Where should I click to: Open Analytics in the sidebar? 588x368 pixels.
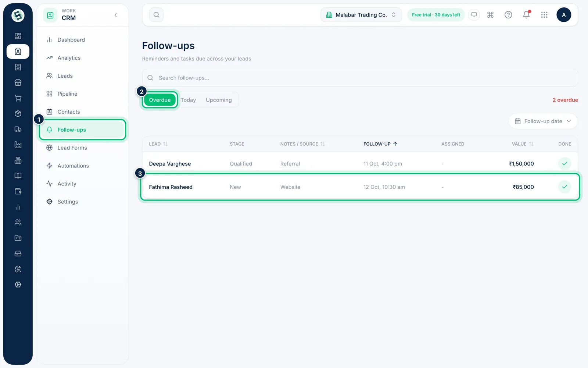[82, 58]
